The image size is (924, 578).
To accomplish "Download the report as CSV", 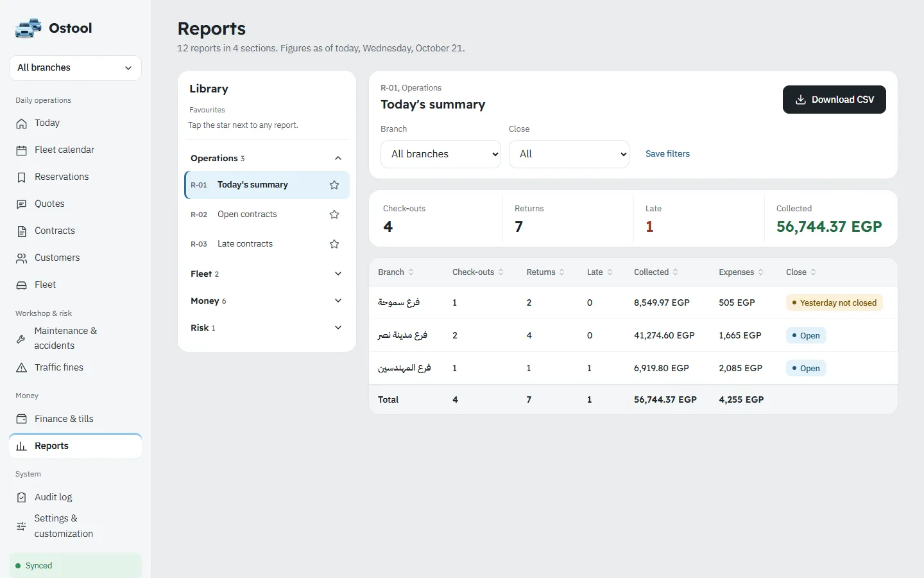I will pyautogui.click(x=834, y=100).
